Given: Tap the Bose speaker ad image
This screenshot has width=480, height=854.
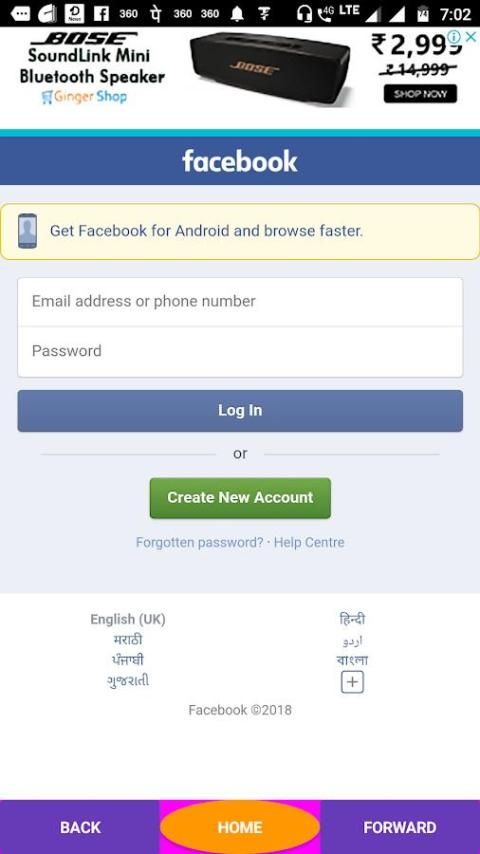Looking at the screenshot, I should point(270,68).
